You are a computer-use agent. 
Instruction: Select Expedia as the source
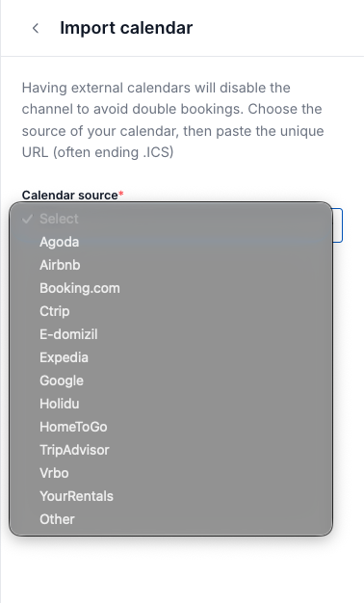click(171, 357)
